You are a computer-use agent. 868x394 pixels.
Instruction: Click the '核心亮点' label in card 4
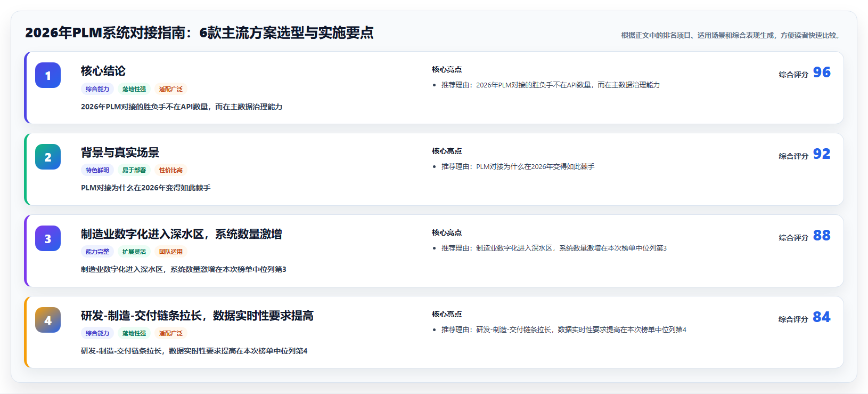(x=447, y=314)
